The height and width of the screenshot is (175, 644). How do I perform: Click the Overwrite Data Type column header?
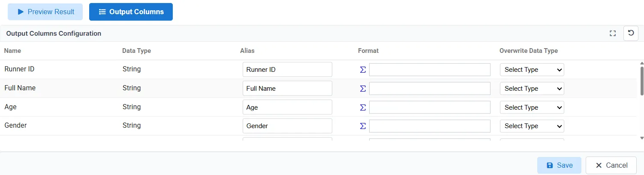[x=529, y=51]
